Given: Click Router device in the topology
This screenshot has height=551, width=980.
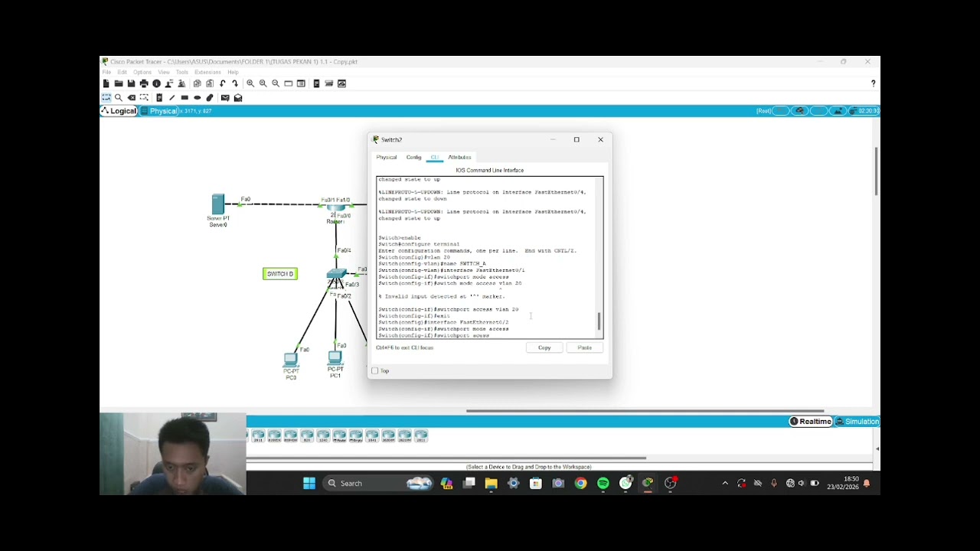Looking at the screenshot, I should coord(336,208).
